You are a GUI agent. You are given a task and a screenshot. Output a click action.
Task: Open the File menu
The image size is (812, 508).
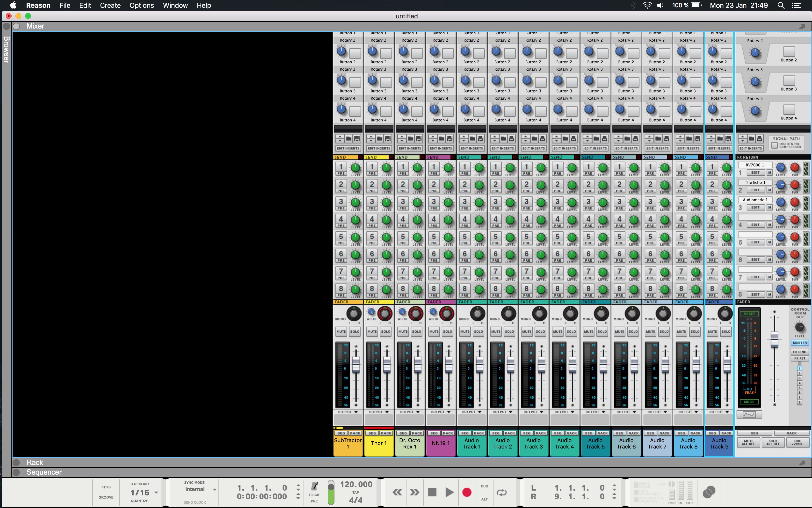coord(65,5)
